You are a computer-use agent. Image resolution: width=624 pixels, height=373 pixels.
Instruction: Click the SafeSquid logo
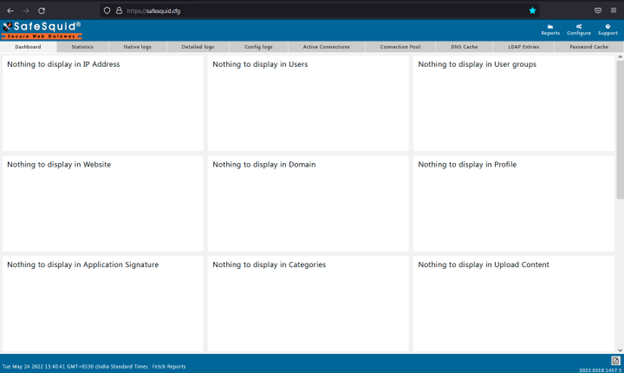[41, 30]
